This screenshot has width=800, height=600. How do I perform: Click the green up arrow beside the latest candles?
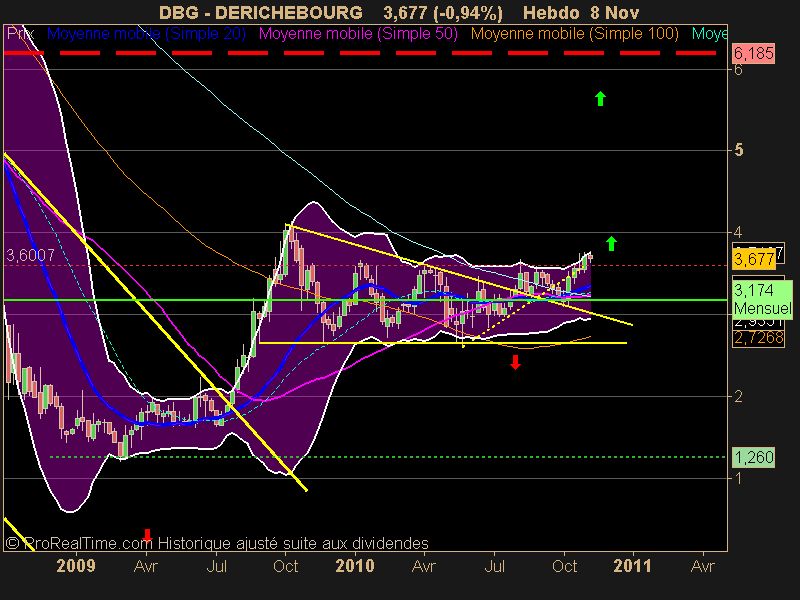coord(611,244)
